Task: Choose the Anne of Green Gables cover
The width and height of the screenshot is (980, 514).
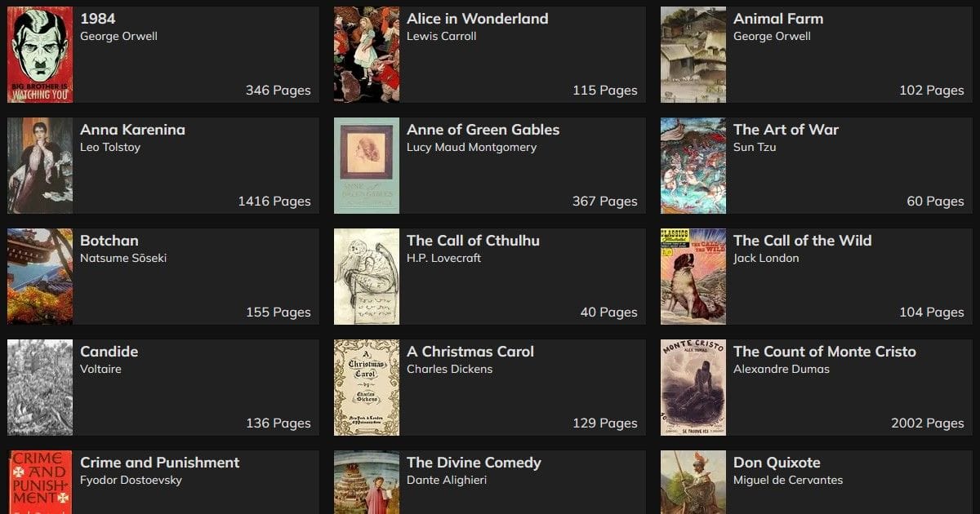Action: [x=367, y=166]
